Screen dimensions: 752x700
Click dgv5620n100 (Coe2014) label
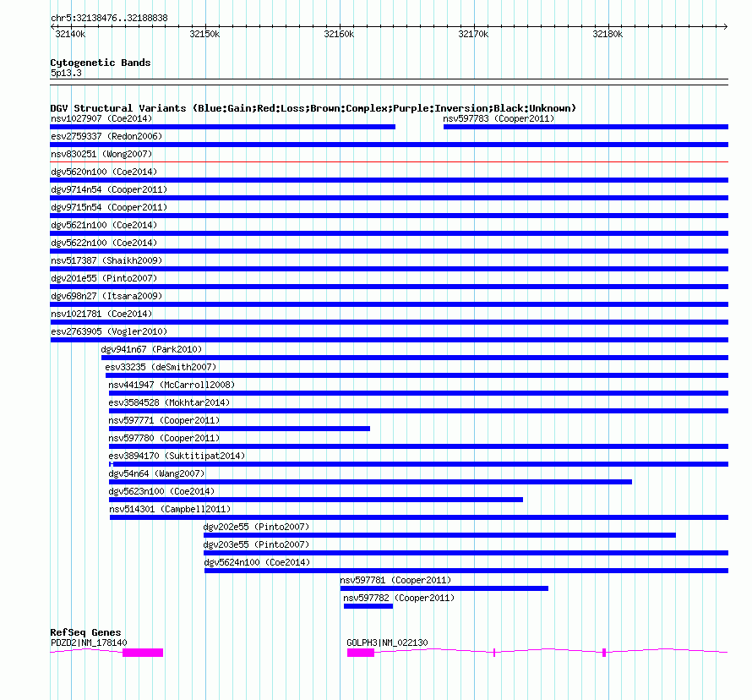tap(104, 172)
